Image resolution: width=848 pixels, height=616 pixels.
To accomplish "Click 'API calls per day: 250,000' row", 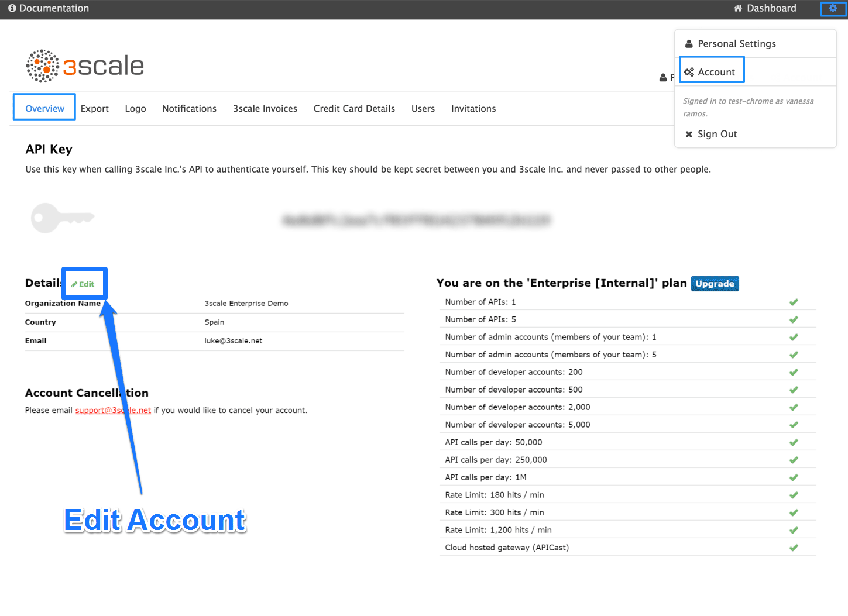I will (627, 460).
